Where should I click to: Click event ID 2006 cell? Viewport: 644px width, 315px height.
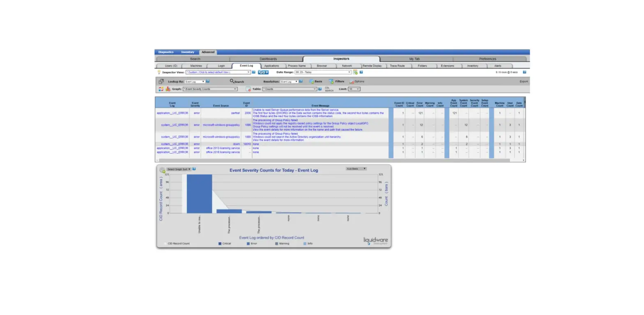point(247,113)
